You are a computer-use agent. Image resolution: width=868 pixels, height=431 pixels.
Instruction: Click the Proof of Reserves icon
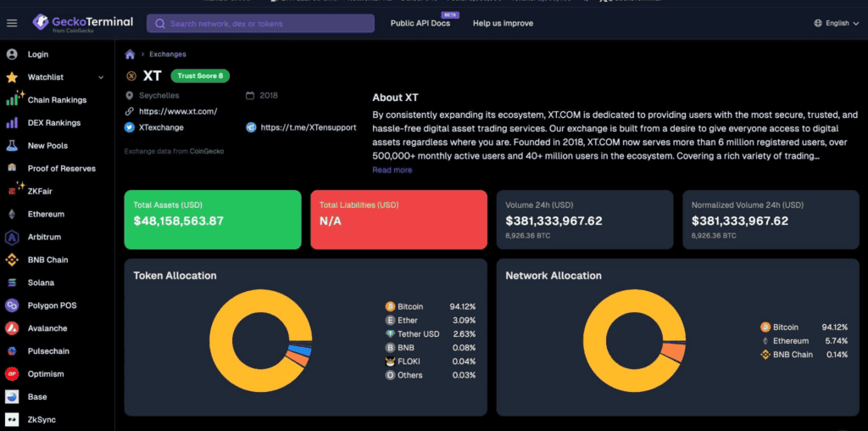click(x=12, y=168)
